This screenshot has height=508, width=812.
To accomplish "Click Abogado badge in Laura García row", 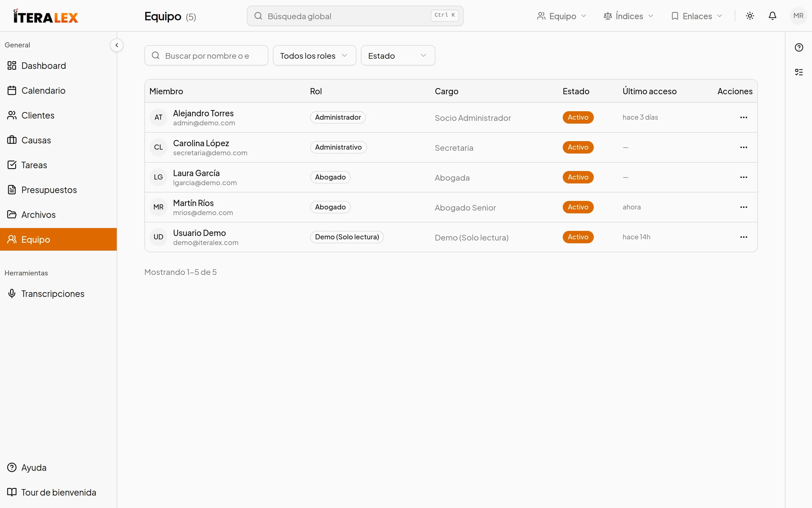I will (330, 177).
